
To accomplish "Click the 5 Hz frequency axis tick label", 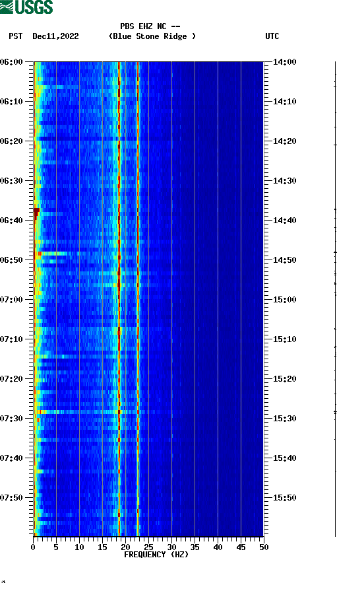I will click(x=56, y=547).
